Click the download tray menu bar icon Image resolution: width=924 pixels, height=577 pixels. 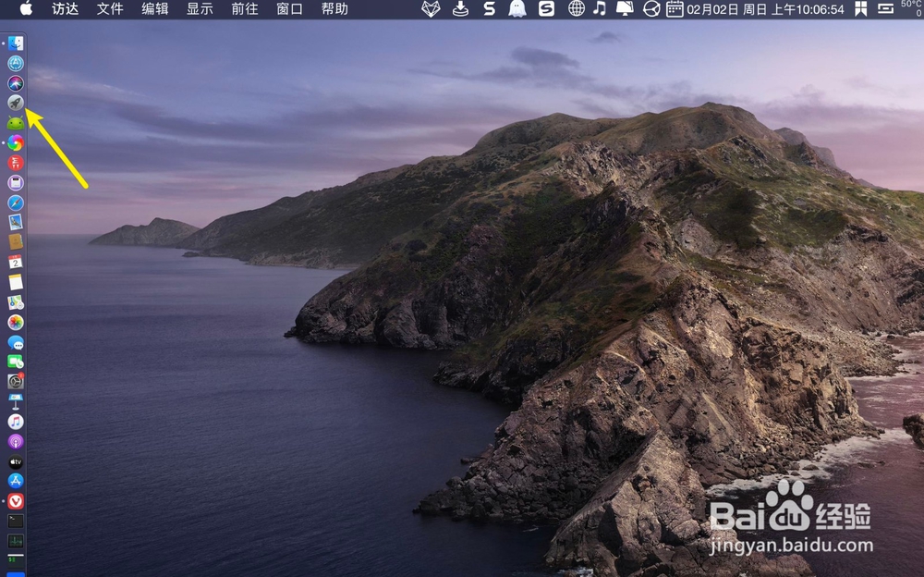click(x=460, y=9)
